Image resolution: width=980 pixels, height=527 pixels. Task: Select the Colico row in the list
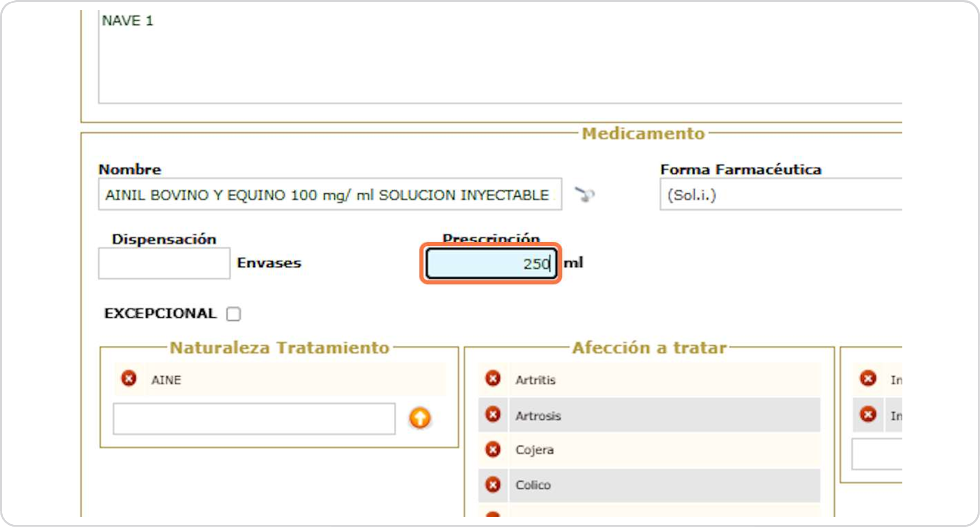pyautogui.click(x=663, y=485)
